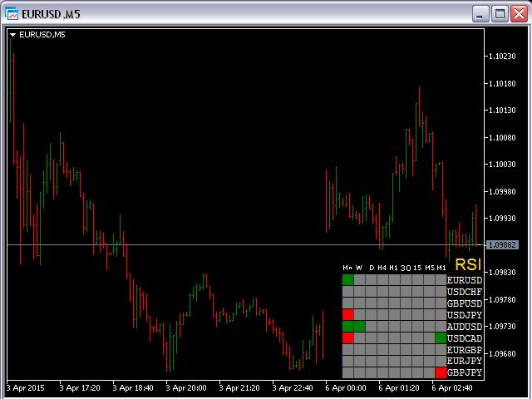The image size is (532, 399).
Task: Click the 6 Apr 00:00 time axis label
Action: click(346, 388)
